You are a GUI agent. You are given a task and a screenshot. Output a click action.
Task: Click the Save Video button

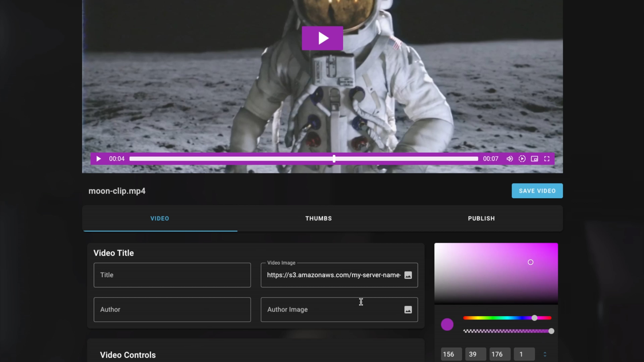537,191
